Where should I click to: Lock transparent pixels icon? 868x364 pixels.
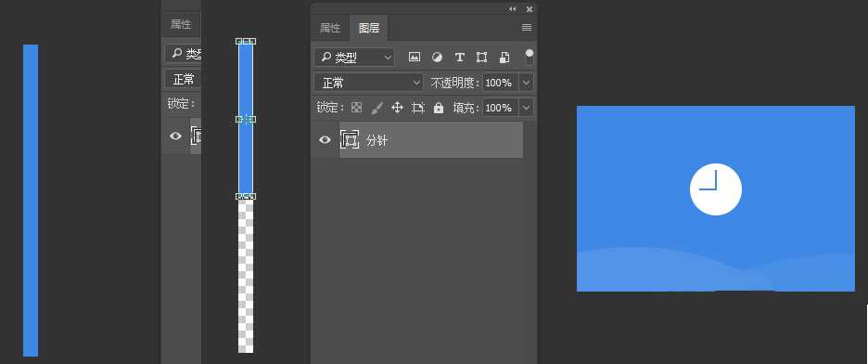pyautogui.click(x=356, y=108)
